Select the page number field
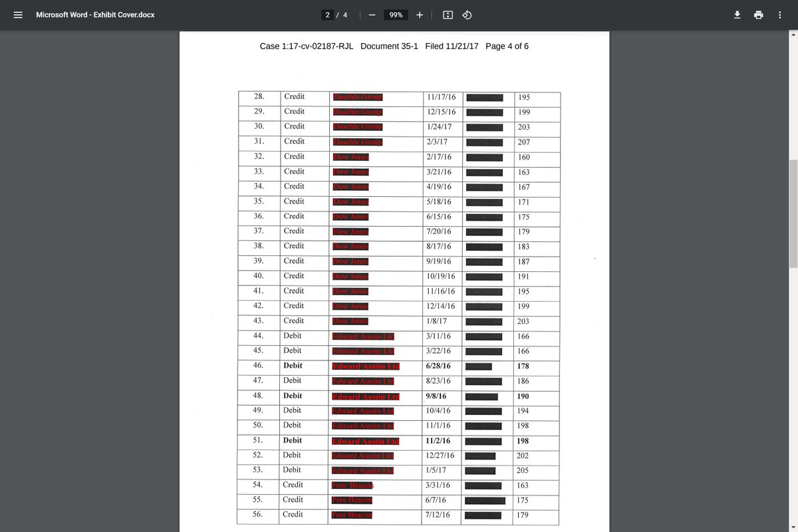Image resolution: width=798 pixels, height=532 pixels. coord(328,15)
